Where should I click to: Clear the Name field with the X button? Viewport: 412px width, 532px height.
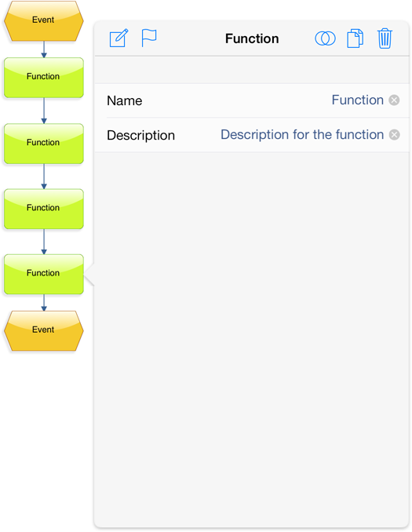pos(394,100)
